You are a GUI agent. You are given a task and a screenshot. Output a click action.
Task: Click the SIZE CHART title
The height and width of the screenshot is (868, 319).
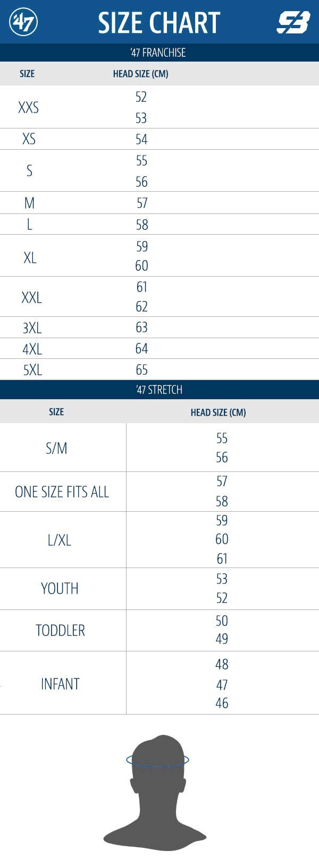click(159, 23)
